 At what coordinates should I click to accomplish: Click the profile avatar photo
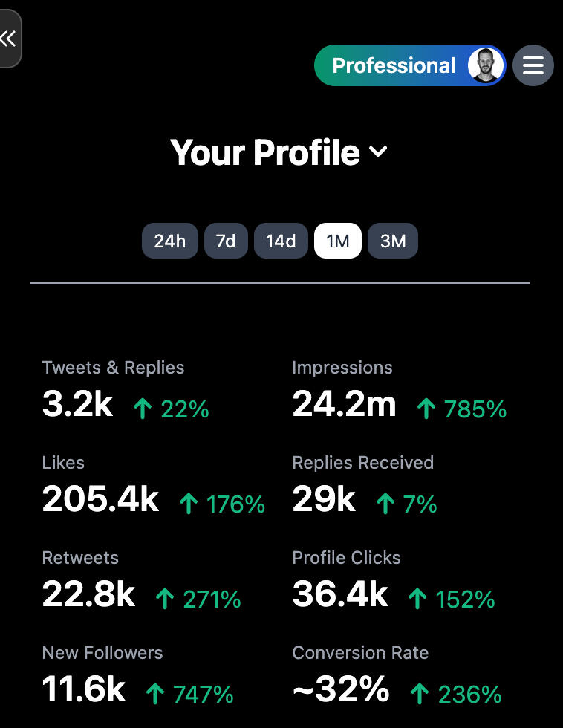pos(486,65)
